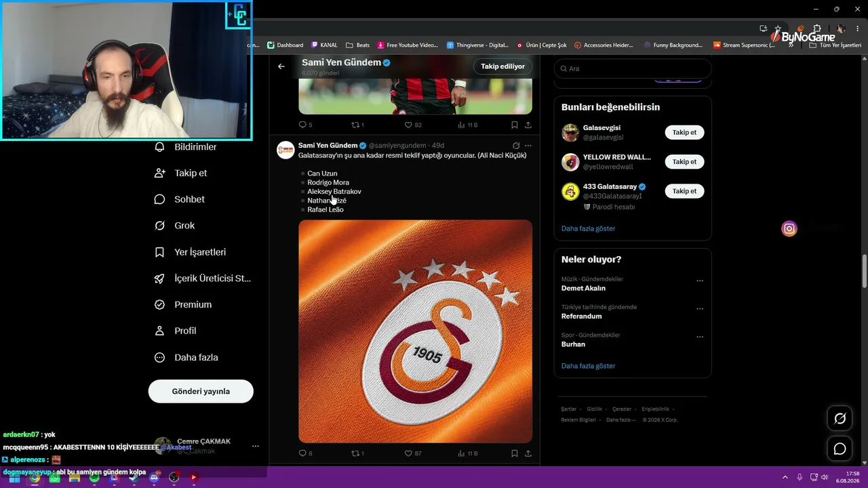Image resolution: width=868 pixels, height=488 pixels.
Task: Share the post with 82 likes
Action: 528,125
